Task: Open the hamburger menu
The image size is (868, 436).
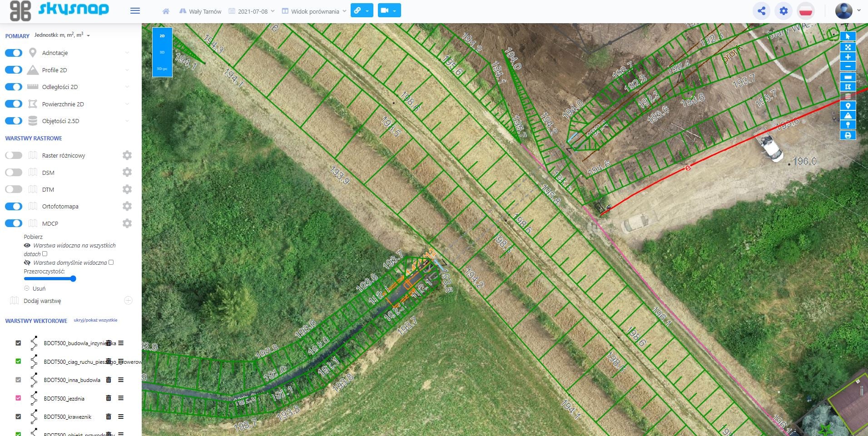Action: (135, 11)
